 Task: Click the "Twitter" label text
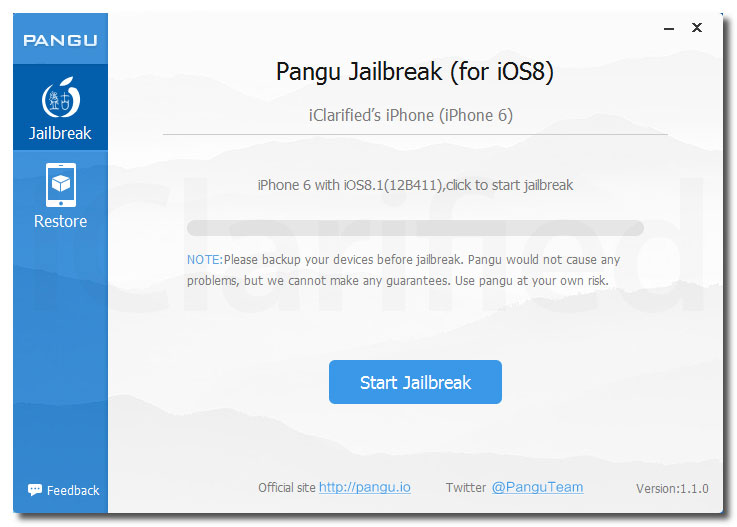[465, 488]
